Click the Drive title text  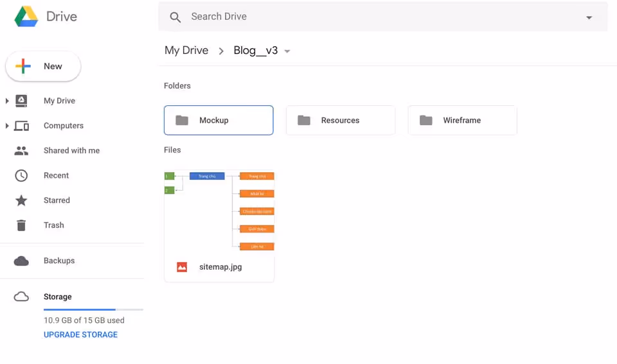[62, 17]
